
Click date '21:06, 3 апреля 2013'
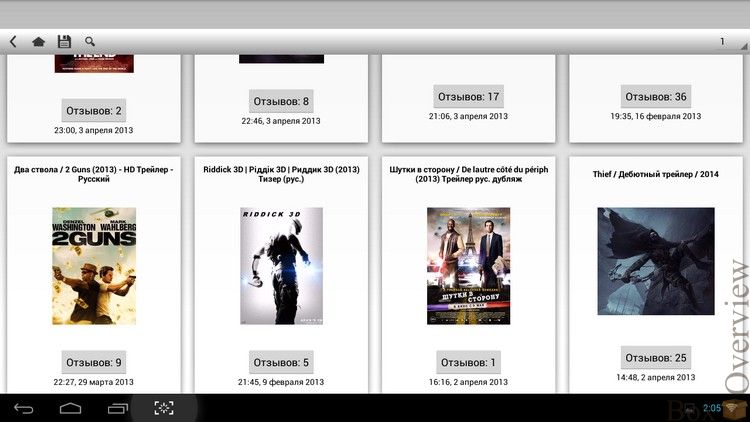pyautogui.click(x=468, y=116)
